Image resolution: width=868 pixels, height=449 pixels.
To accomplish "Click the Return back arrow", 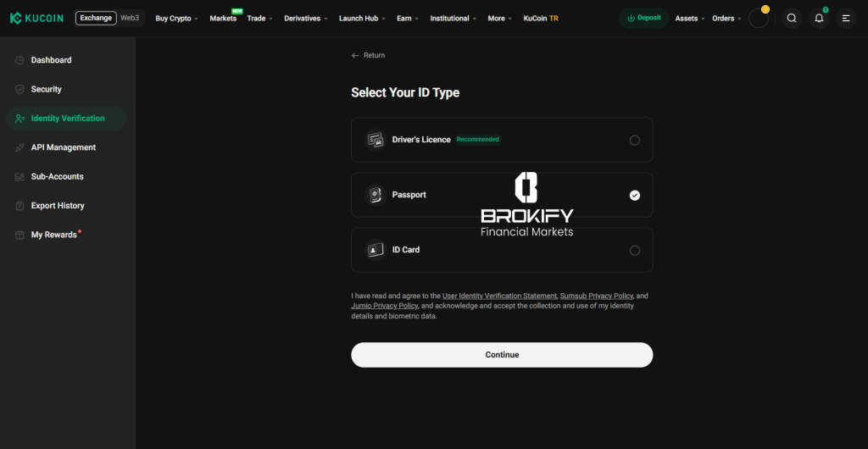I will tap(355, 55).
